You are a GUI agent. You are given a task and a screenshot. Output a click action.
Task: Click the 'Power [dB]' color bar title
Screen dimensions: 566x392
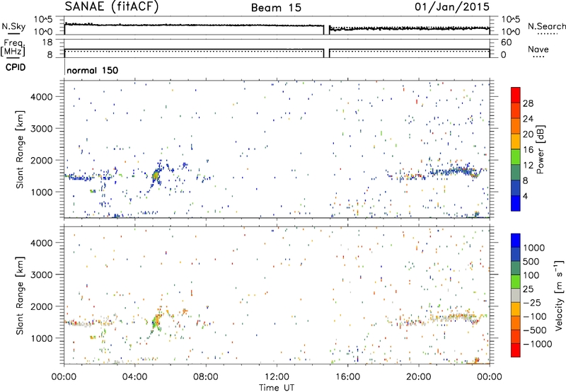pyautogui.click(x=541, y=149)
